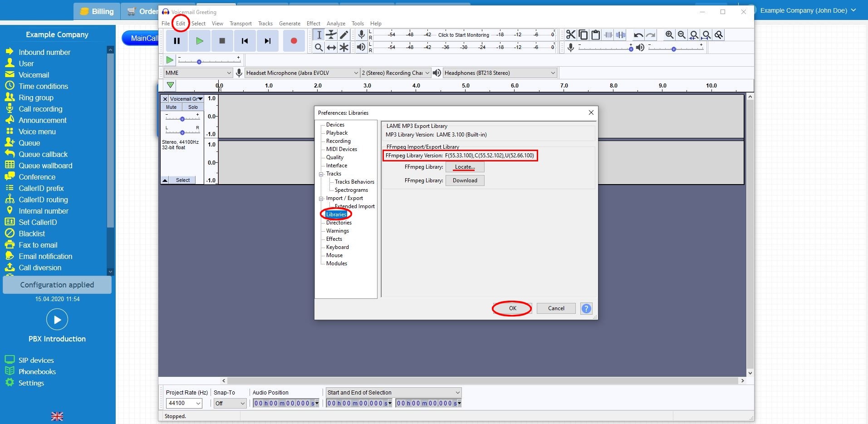Click the Cut scissors icon
868x424 pixels.
(x=571, y=35)
